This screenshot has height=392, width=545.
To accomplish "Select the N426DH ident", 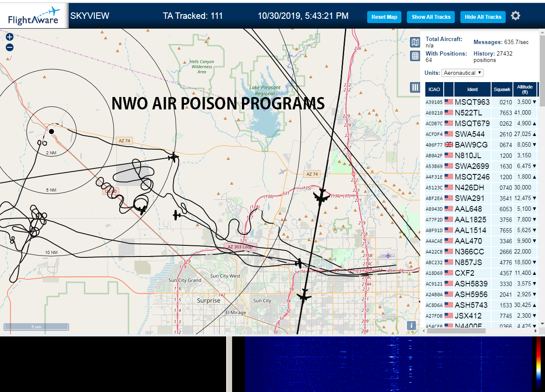I will (469, 187).
